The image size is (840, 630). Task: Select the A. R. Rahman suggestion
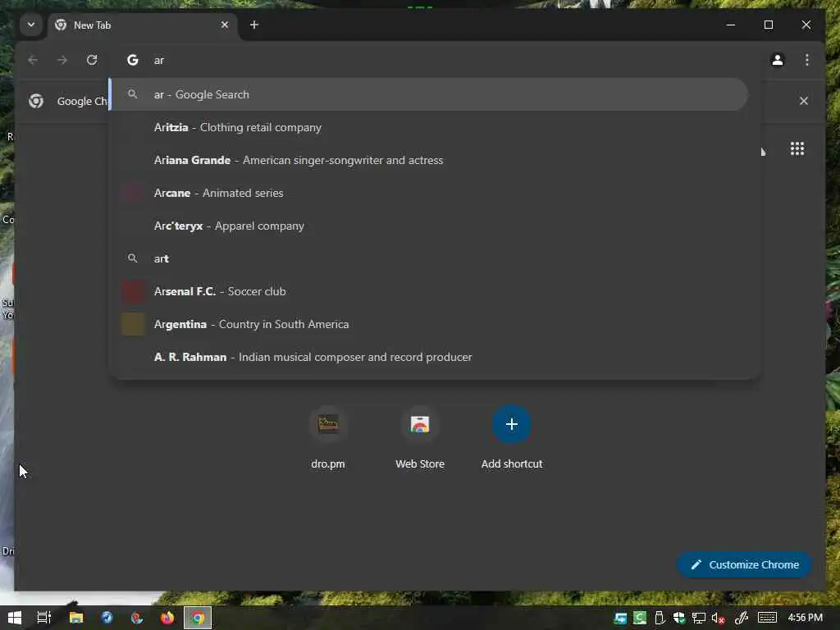[428, 357]
